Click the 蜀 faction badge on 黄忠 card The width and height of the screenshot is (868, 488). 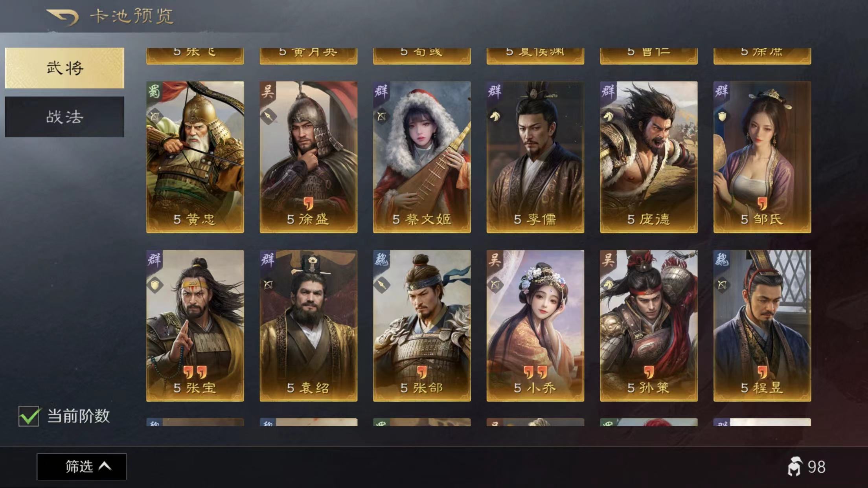pyautogui.click(x=154, y=92)
